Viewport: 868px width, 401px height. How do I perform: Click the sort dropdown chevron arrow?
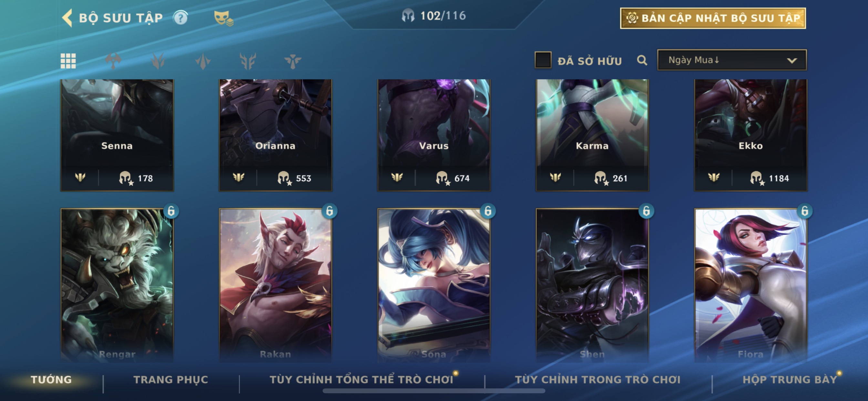pos(792,61)
